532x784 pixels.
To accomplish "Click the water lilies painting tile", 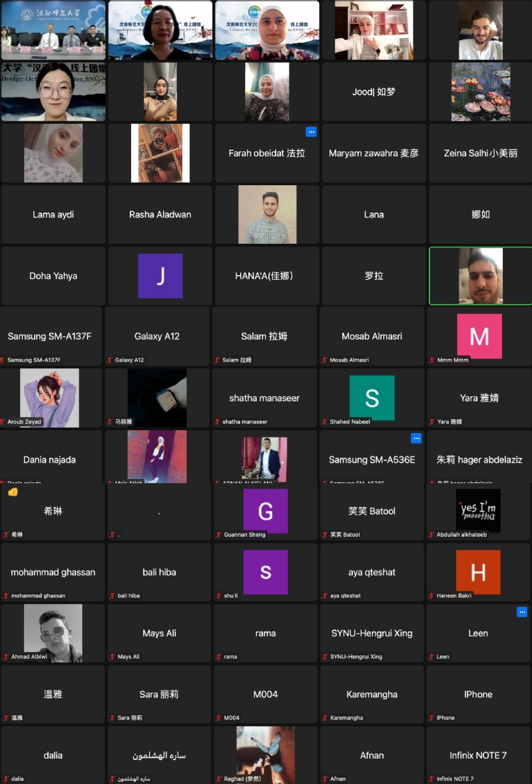I will 481,91.
